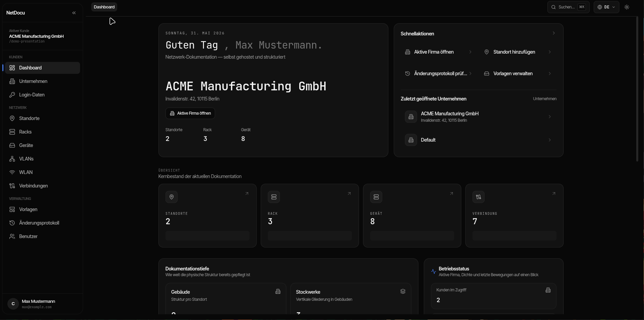Image resolution: width=644 pixels, height=320 pixels.
Task: Click the Gerät count 8 in hero card
Action: pyautogui.click(x=243, y=139)
